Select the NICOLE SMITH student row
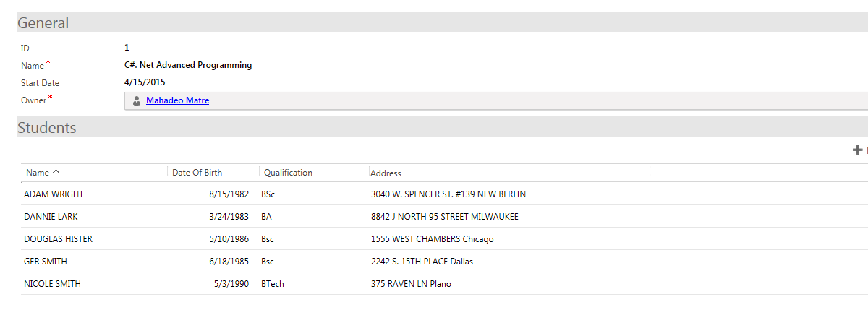This screenshot has width=868, height=310. 52,284
